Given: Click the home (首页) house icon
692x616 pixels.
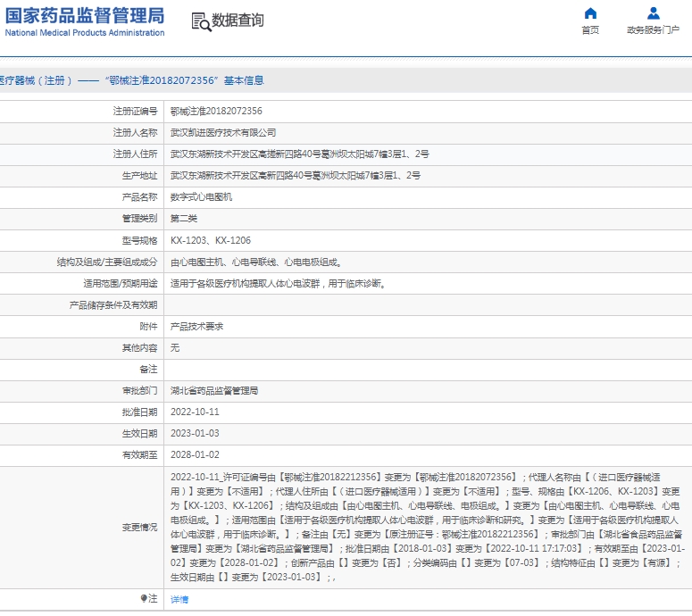Looking at the screenshot, I should pyautogui.click(x=590, y=13).
